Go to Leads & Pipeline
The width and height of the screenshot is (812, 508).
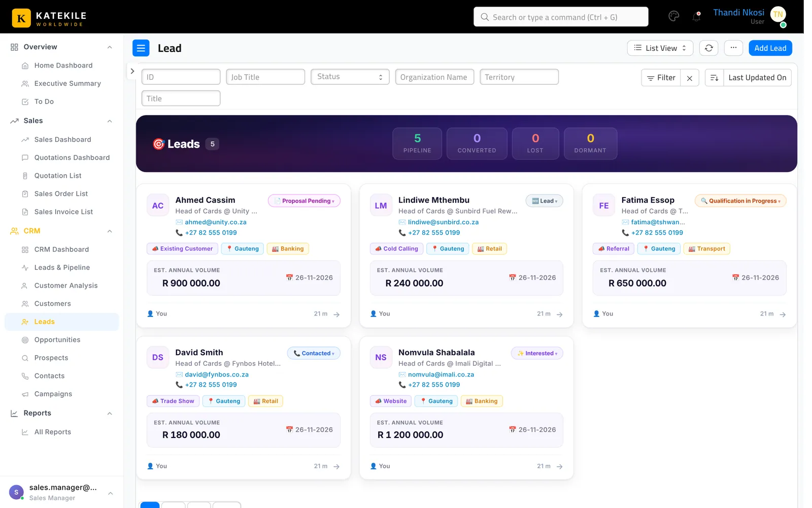point(62,268)
